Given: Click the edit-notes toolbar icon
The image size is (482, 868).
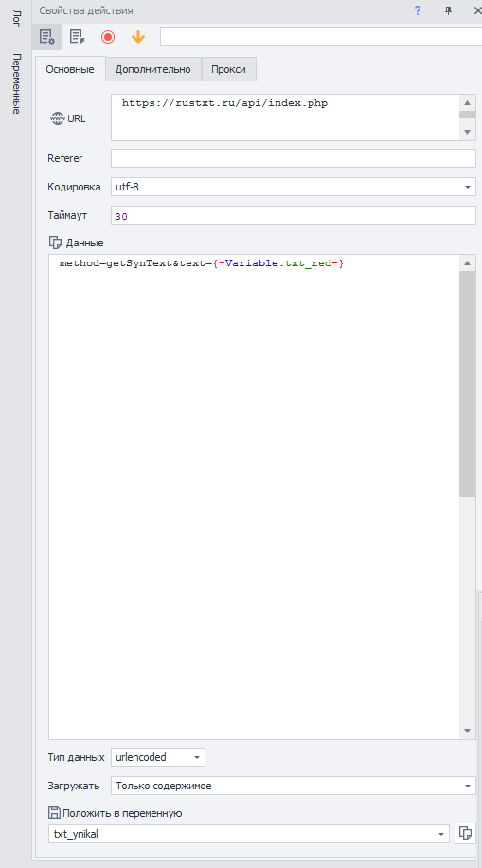Looking at the screenshot, I should (77, 37).
